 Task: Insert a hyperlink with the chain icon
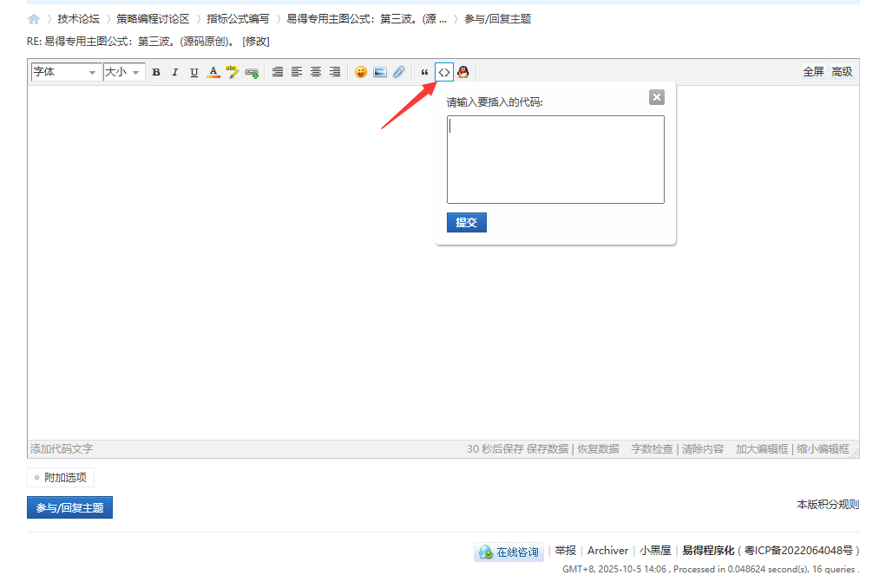(x=252, y=72)
